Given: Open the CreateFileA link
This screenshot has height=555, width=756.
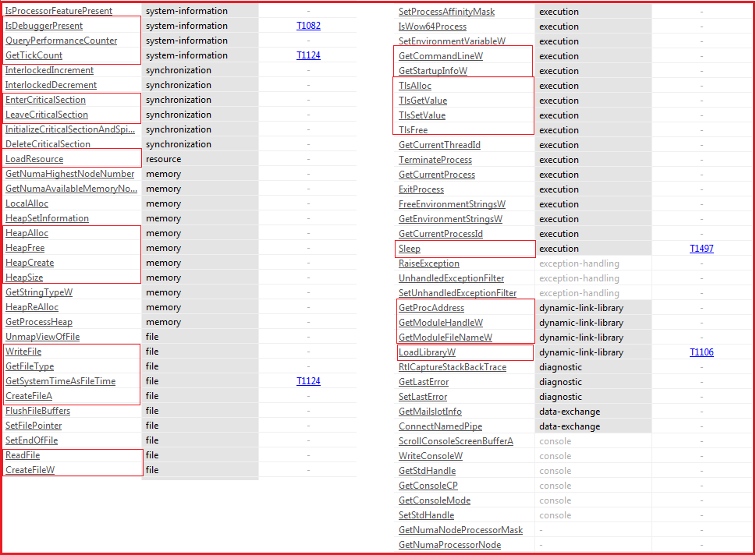Looking at the screenshot, I should pyautogui.click(x=29, y=396).
